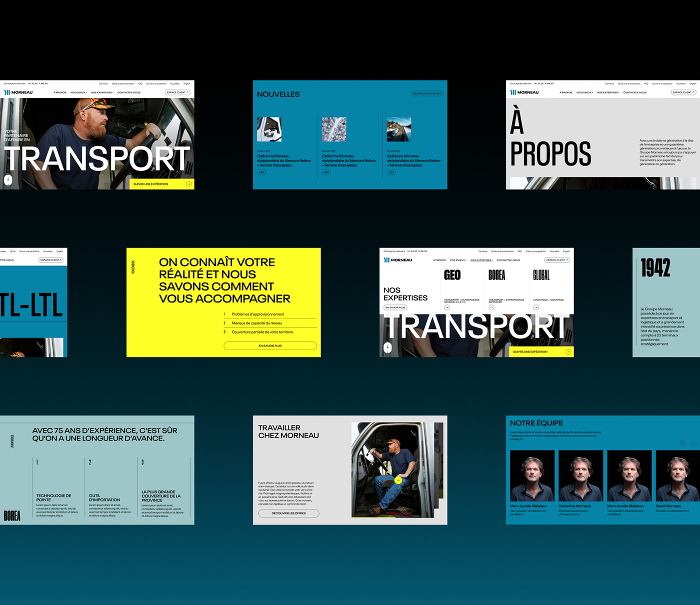700x605 pixels.
Task: Click the scroll-down arrow on the first homepage hero
Action: [x=8, y=179]
